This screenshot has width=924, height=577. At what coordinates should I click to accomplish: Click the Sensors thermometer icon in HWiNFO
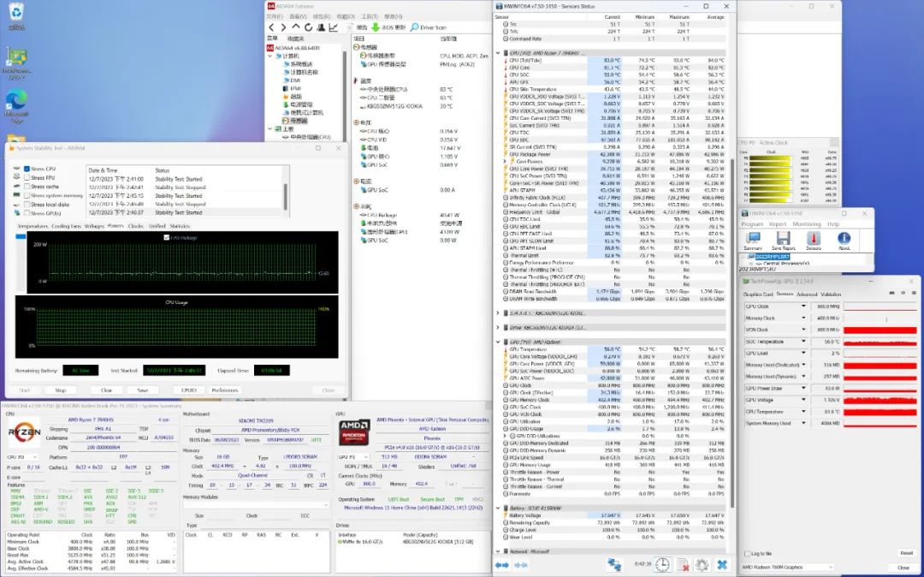tap(814, 240)
